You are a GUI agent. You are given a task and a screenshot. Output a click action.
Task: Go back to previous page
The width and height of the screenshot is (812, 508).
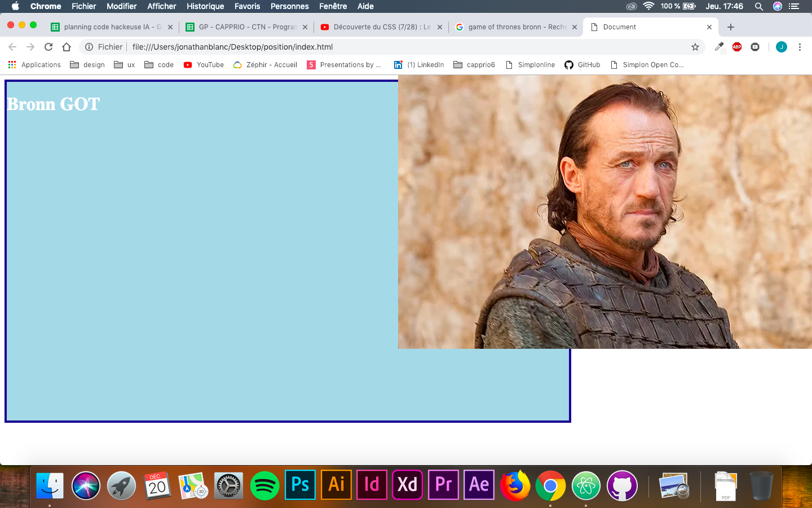[12, 47]
